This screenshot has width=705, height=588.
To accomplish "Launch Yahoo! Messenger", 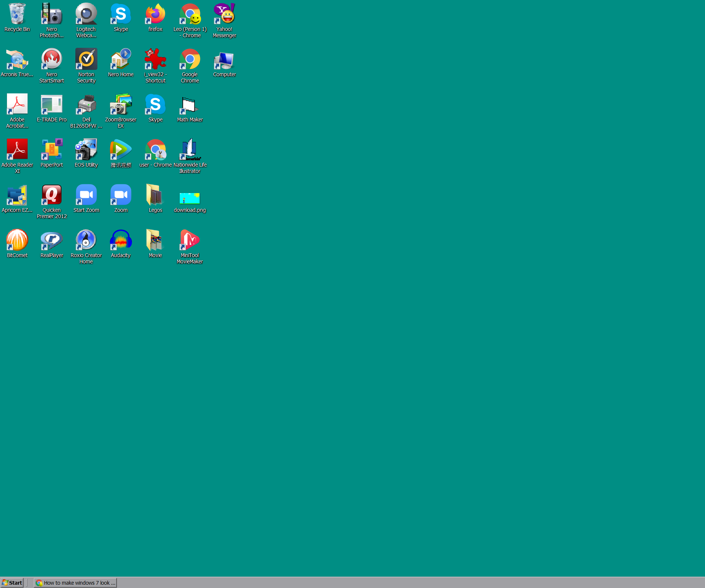I will tap(224, 15).
